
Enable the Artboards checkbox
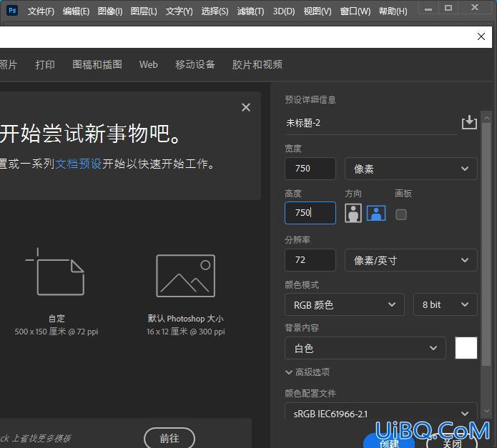coord(401,214)
